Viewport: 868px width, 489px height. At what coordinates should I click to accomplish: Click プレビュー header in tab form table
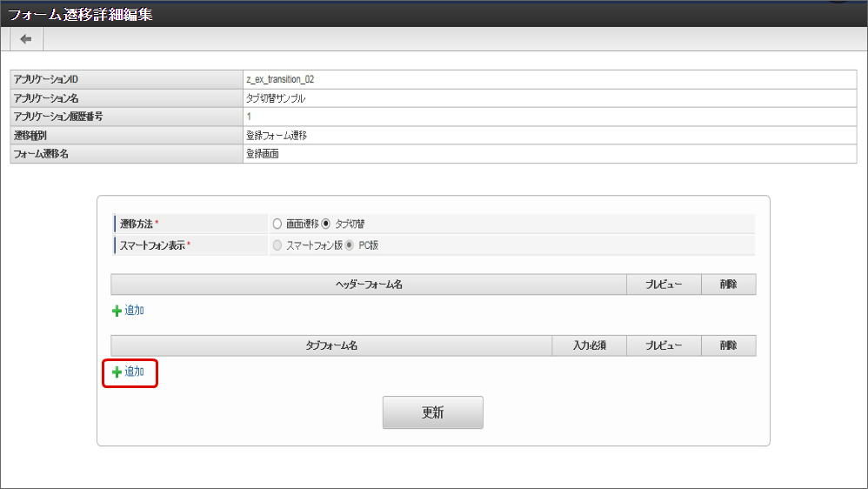[664, 345]
